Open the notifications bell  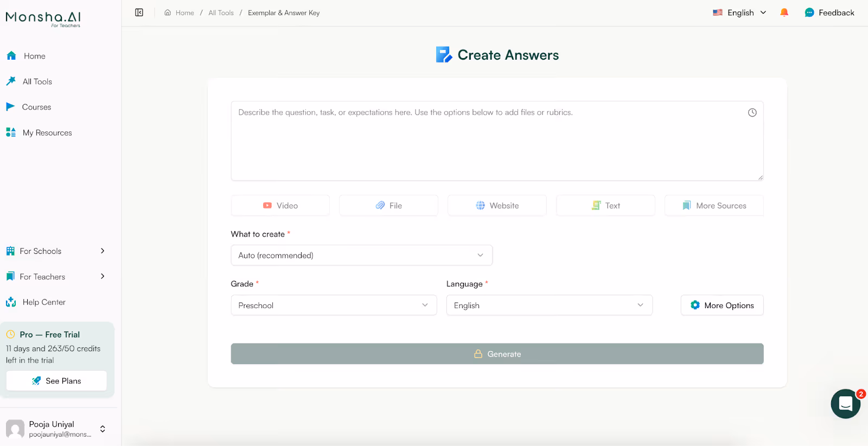pyautogui.click(x=784, y=12)
